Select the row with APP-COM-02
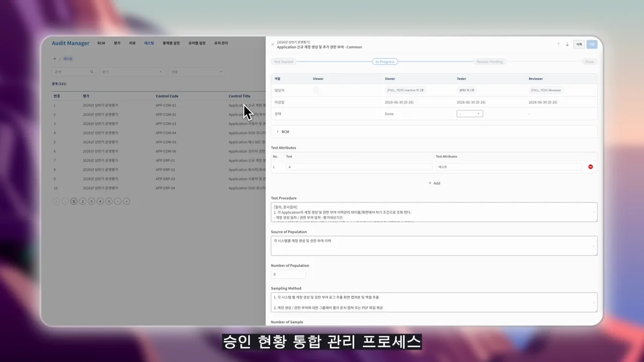644x362 pixels. point(158,115)
